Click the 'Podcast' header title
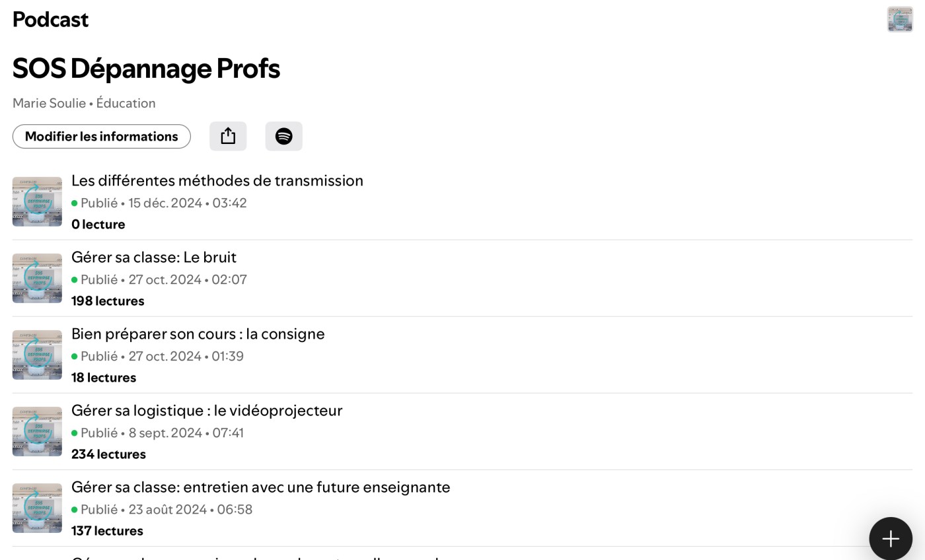925x560 pixels. [50, 19]
